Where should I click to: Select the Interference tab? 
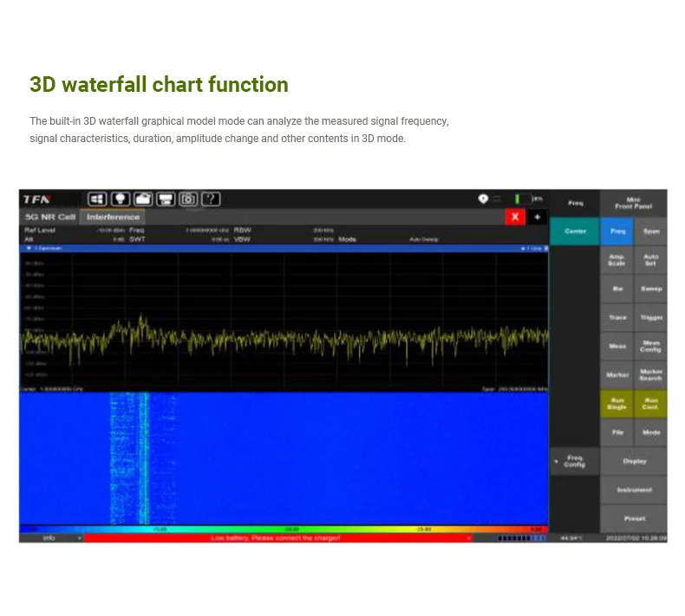(x=113, y=217)
